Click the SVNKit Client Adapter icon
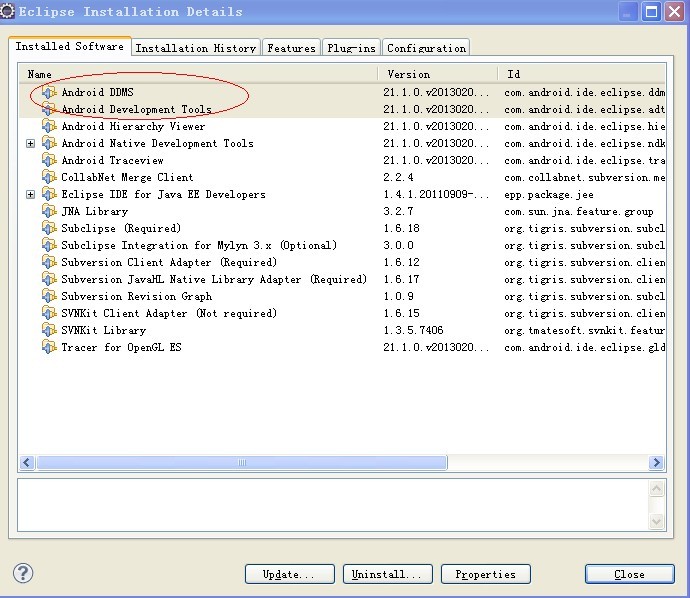690x598 pixels. point(49,313)
